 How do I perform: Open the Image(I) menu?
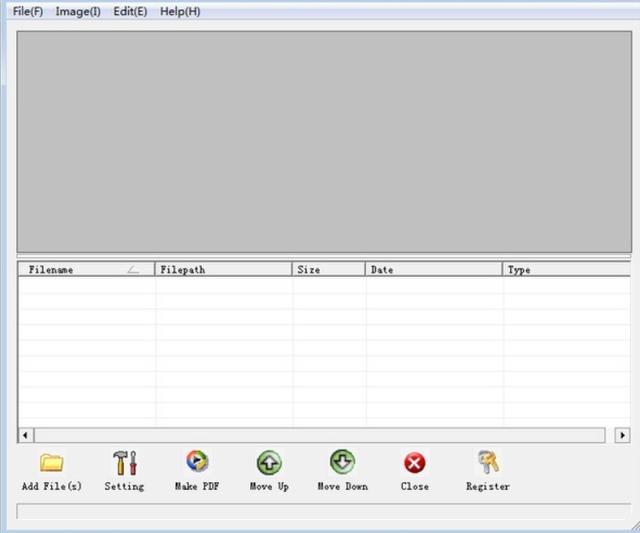(x=78, y=11)
